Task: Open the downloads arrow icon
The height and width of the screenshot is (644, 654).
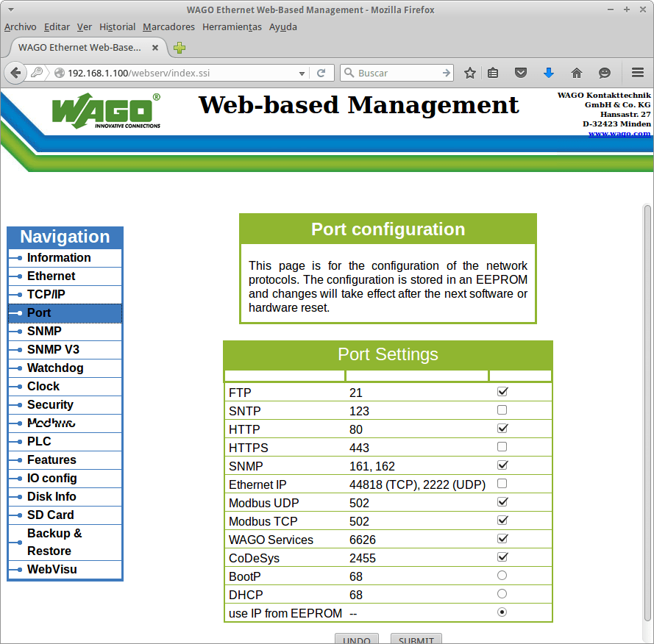Action: [x=549, y=73]
